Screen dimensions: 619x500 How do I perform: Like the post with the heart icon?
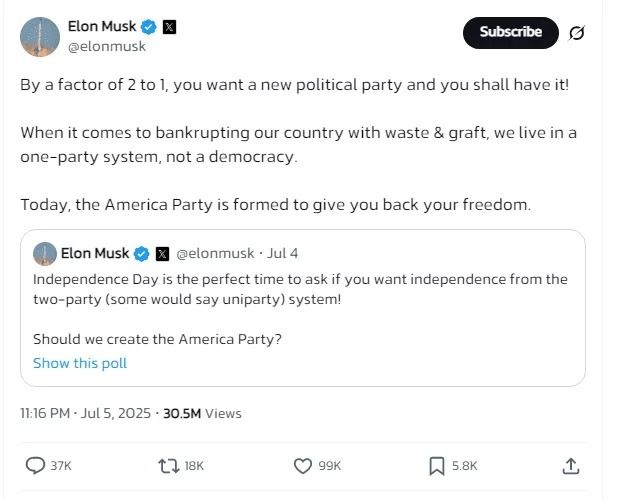[303, 465]
